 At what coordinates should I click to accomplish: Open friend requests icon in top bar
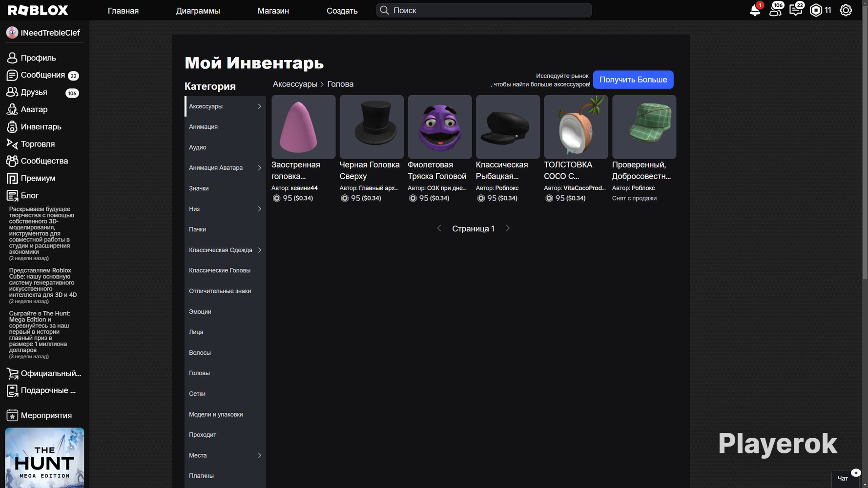pos(775,10)
